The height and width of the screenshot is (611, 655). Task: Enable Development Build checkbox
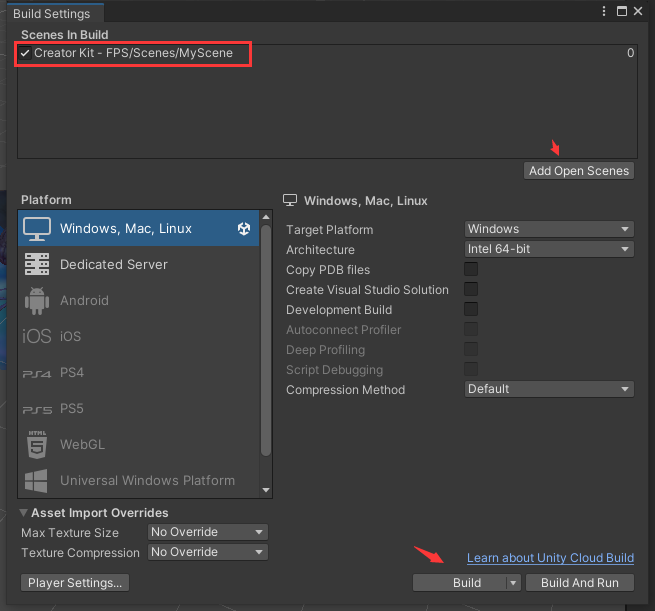tap(471, 309)
